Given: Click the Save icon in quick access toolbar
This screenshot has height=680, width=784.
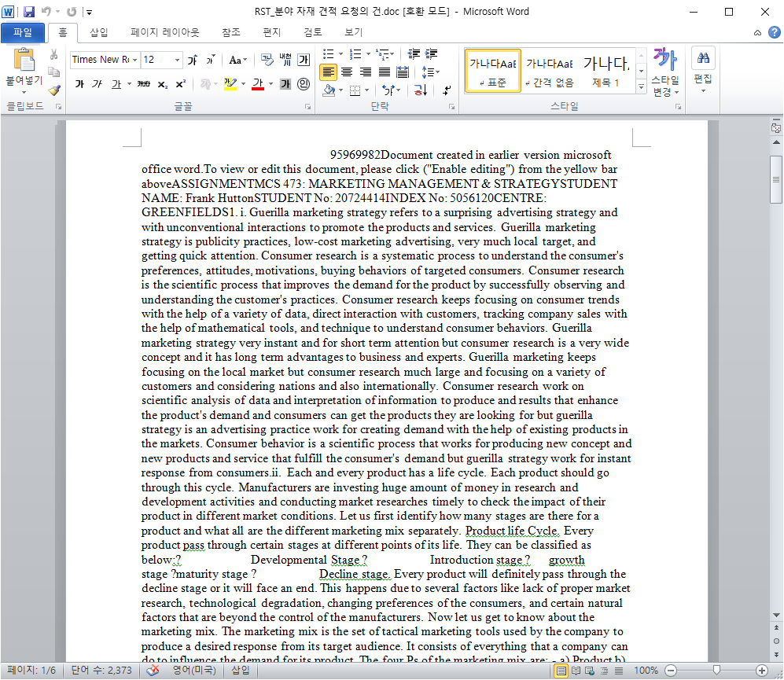Looking at the screenshot, I should tap(29, 12).
